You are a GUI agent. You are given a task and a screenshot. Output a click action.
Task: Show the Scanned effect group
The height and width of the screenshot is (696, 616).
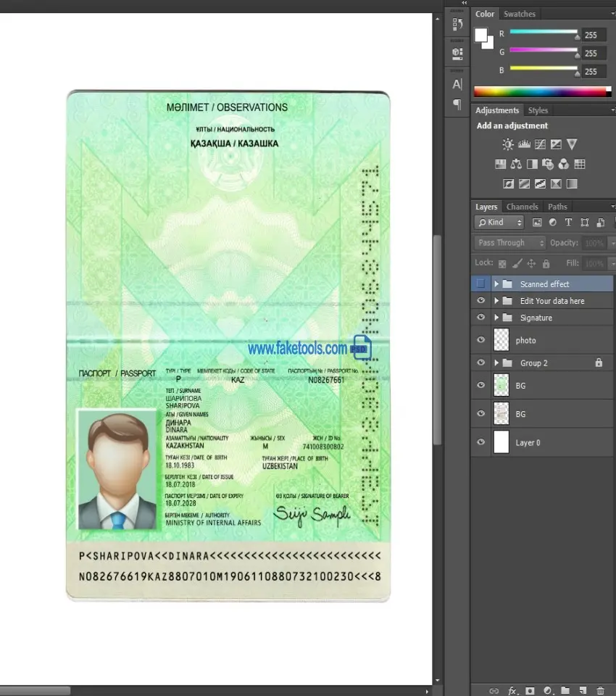pyautogui.click(x=480, y=283)
